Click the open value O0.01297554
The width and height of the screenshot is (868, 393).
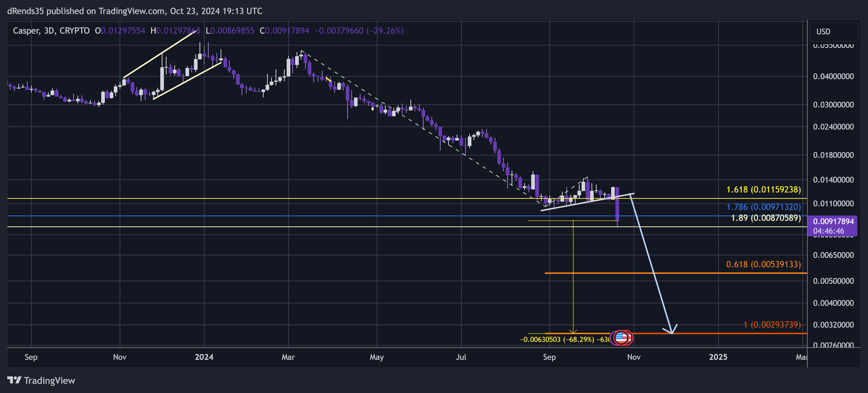tap(120, 31)
